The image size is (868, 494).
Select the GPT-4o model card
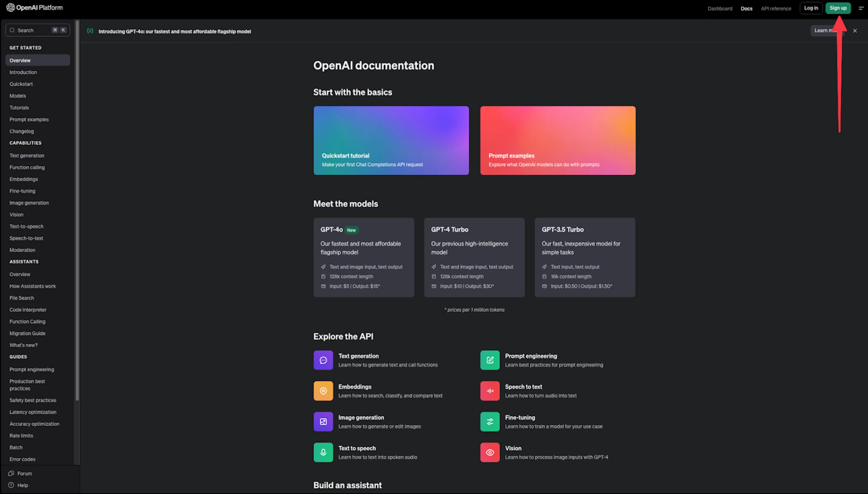(364, 257)
